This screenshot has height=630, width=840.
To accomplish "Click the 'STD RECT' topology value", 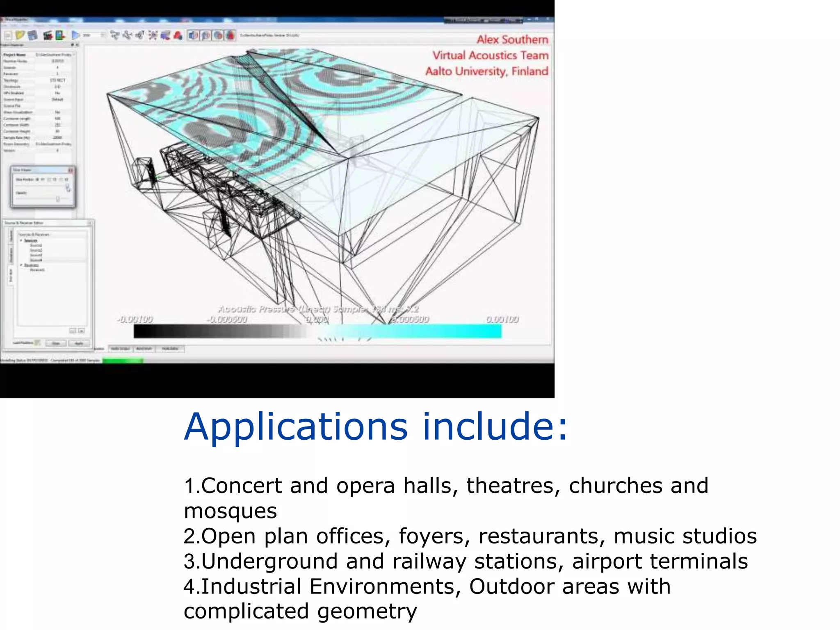I will (x=57, y=80).
